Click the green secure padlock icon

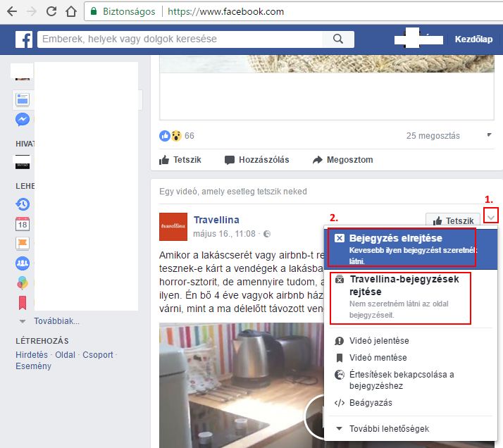[94, 11]
